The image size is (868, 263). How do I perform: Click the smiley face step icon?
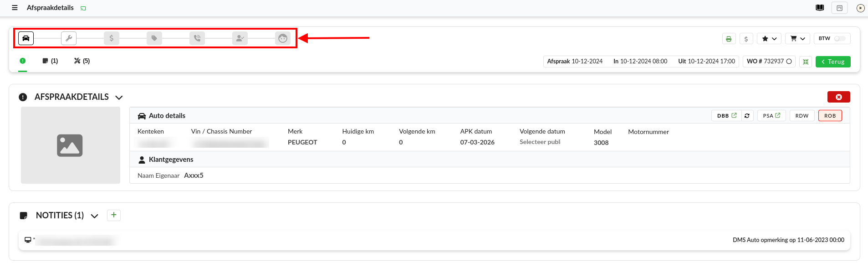(283, 38)
